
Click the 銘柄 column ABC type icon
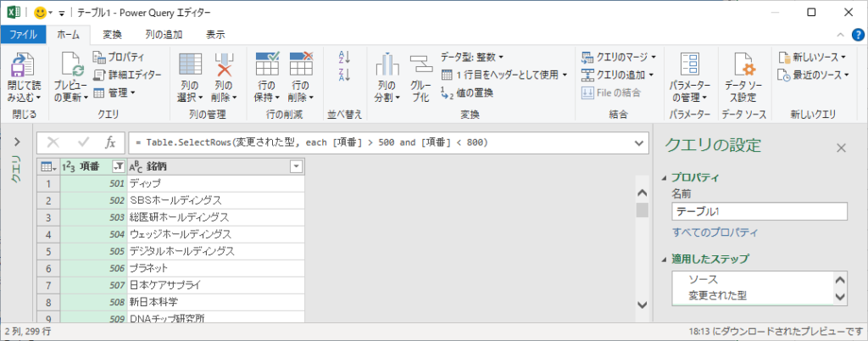[x=136, y=166]
